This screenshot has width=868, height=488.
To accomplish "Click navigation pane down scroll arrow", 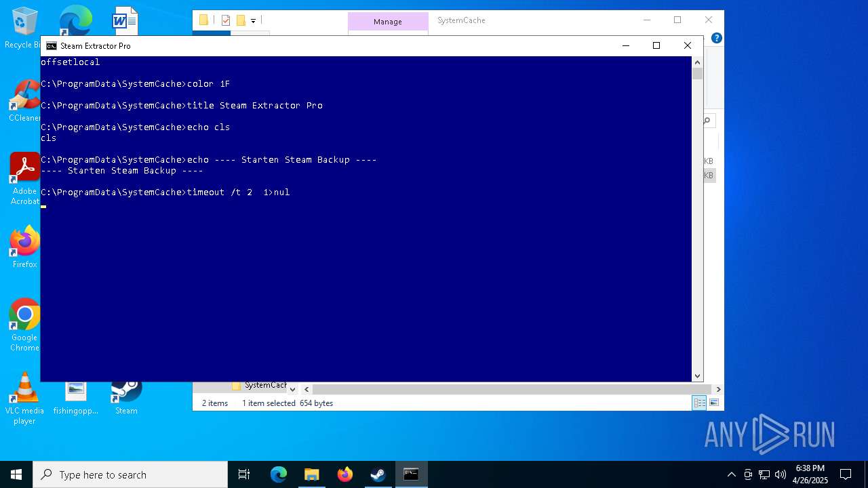I will click(292, 389).
